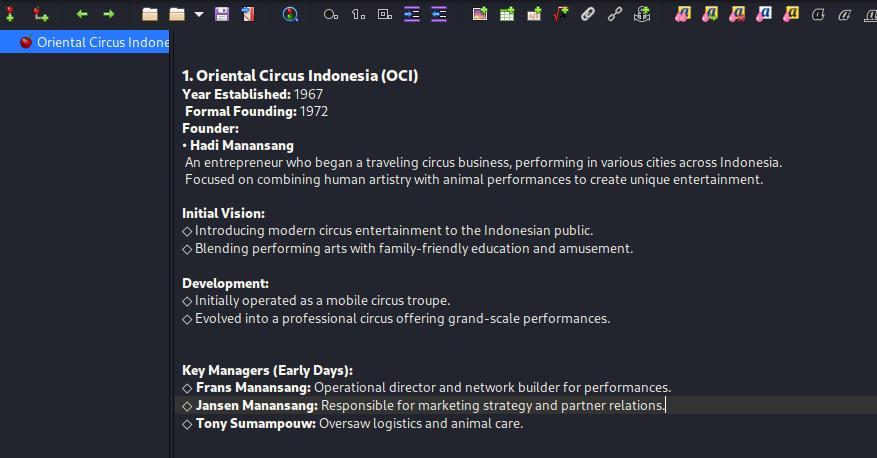Insert an image into the node

click(x=480, y=14)
